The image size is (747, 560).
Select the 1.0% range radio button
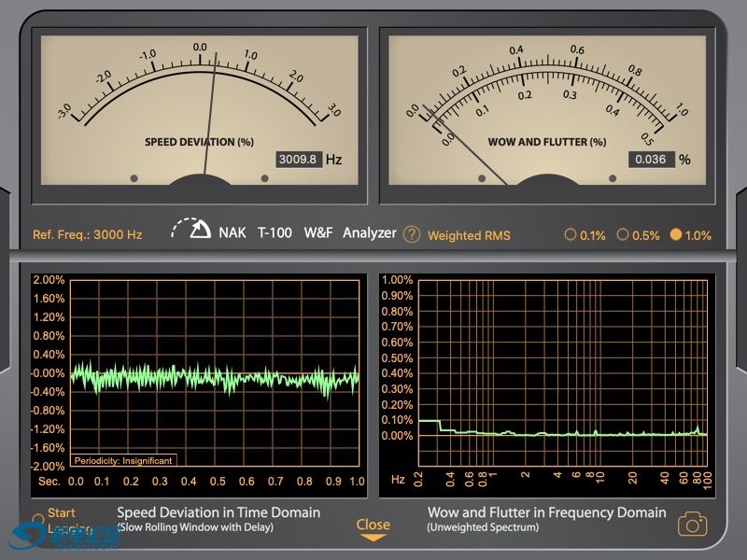coord(675,235)
